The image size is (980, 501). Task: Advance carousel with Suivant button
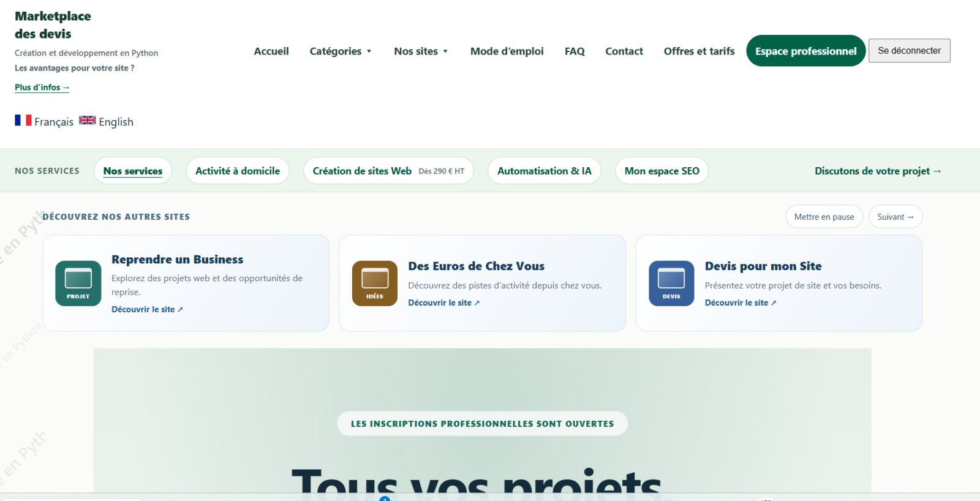click(895, 217)
